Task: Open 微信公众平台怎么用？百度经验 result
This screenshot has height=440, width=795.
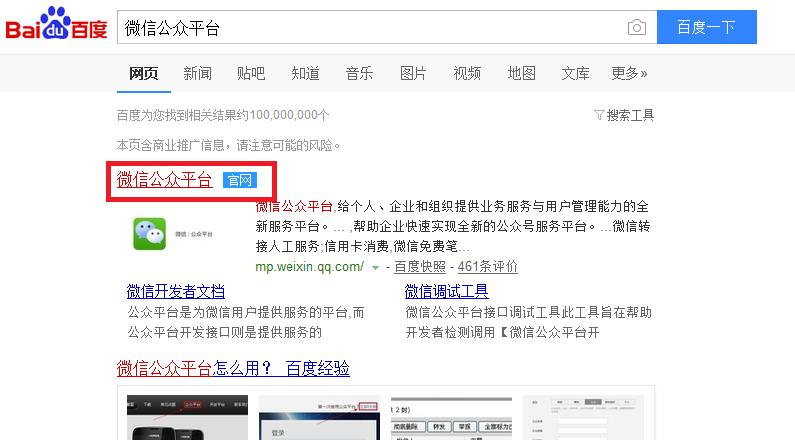Action: click(x=233, y=369)
